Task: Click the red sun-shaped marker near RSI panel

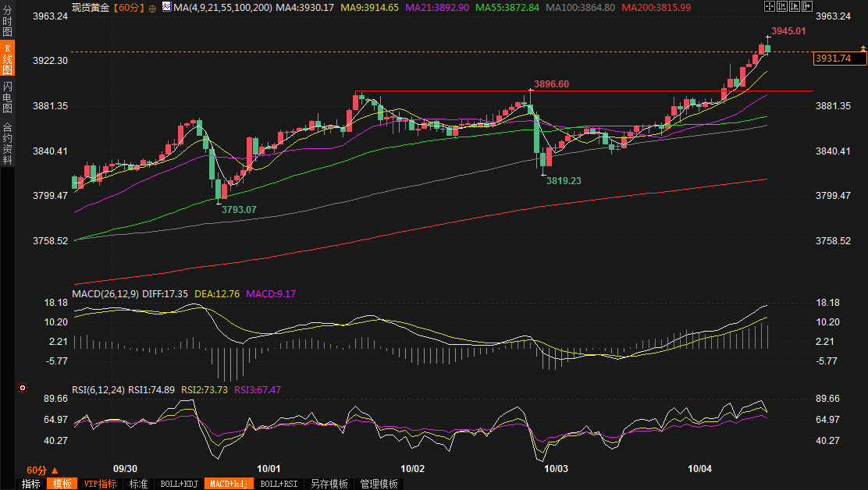Action: (23, 388)
